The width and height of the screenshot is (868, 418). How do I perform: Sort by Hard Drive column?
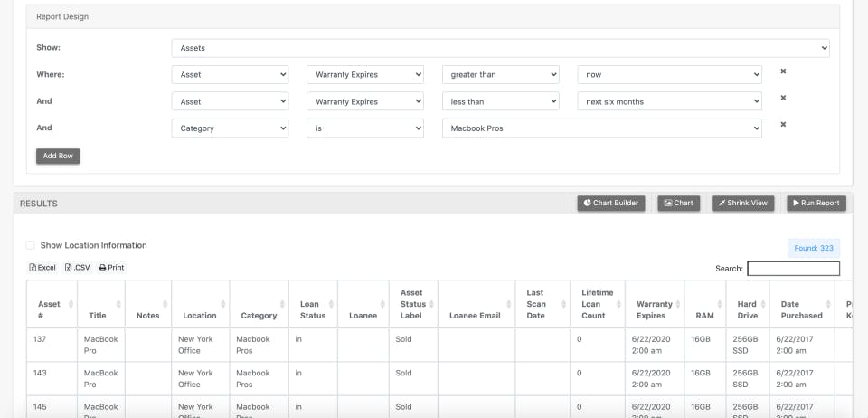click(748, 304)
